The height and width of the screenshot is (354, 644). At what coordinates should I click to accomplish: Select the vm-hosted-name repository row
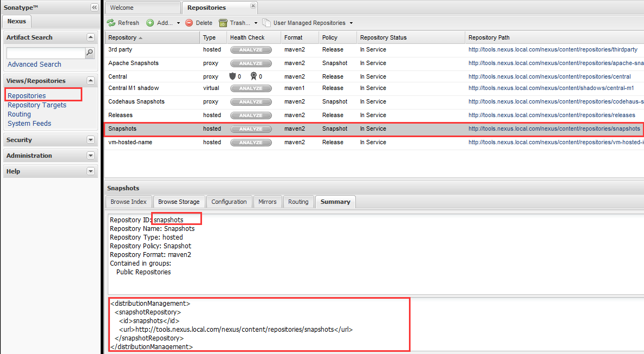374,143
